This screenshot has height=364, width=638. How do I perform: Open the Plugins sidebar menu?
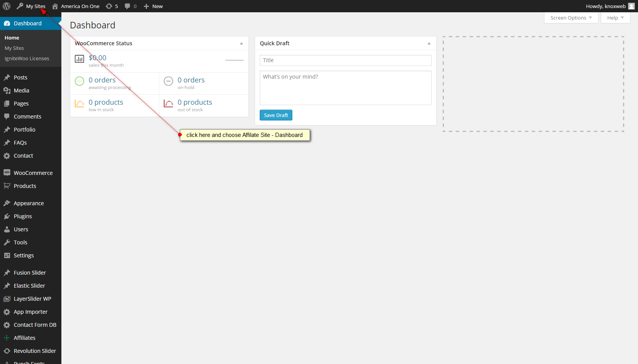pos(23,216)
